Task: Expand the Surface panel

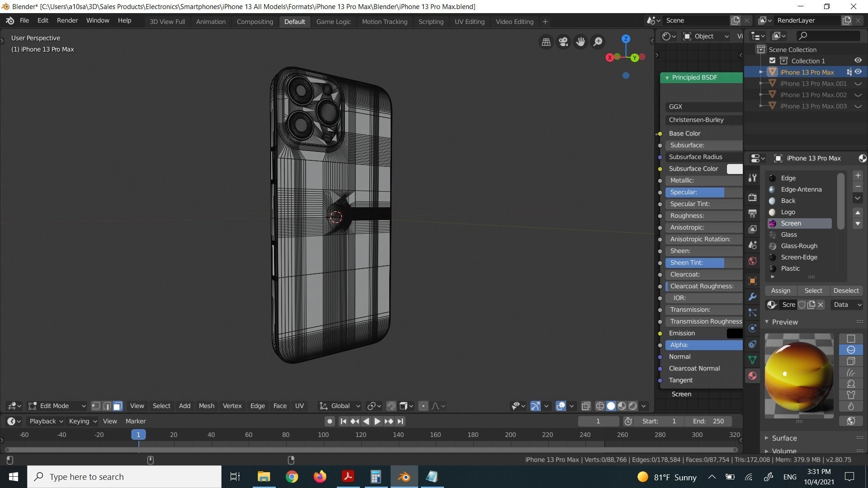Action: (784, 438)
